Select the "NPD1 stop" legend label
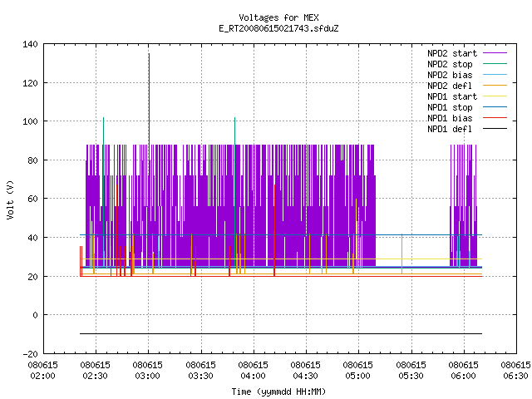The height and width of the screenshot is (399, 532). (x=450, y=107)
